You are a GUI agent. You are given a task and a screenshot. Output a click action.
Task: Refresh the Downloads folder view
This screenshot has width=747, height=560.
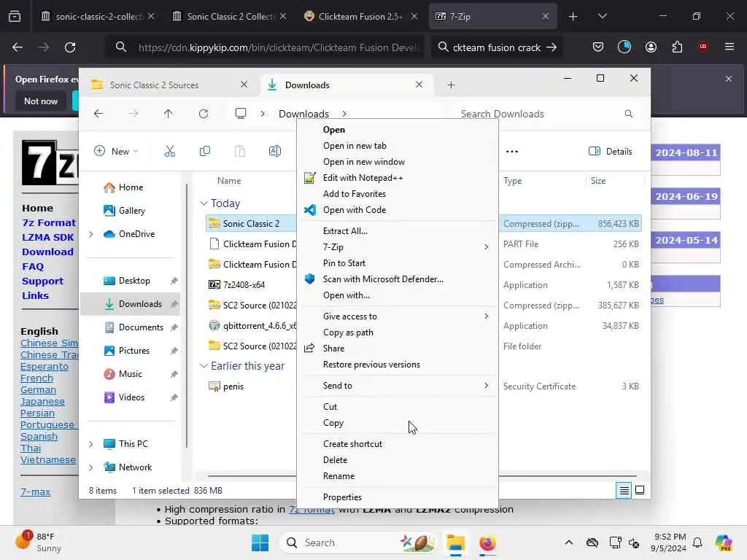pyautogui.click(x=204, y=114)
